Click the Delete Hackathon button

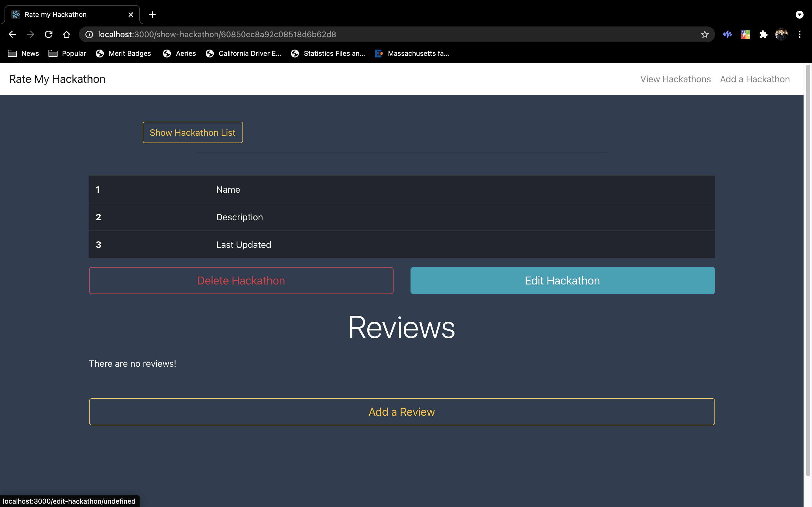241,280
